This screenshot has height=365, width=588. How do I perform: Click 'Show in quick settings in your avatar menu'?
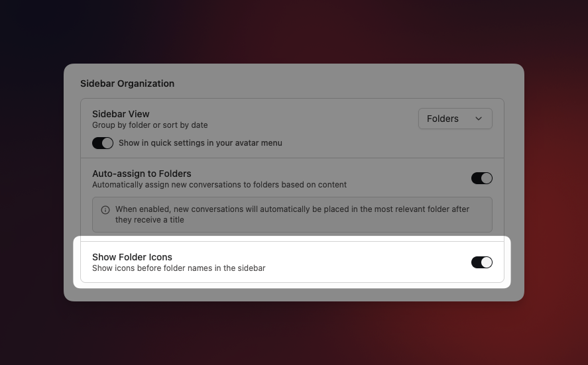[x=200, y=143]
